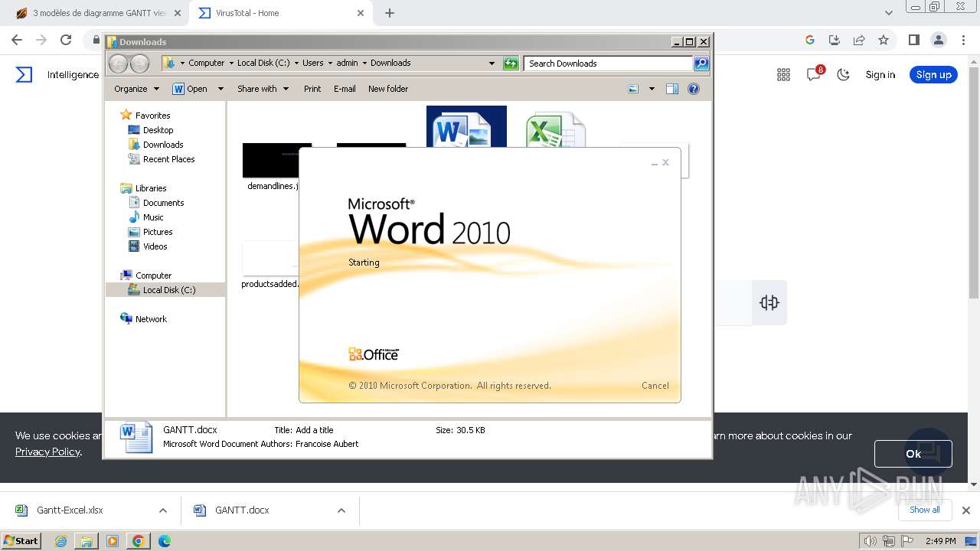Open Chrome three-dot menu

(962, 40)
